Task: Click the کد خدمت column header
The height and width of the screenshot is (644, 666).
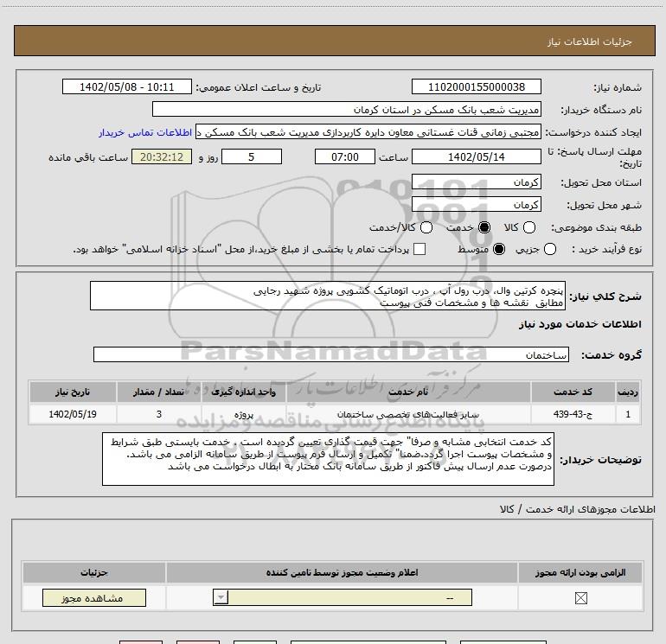Action: click(x=573, y=392)
